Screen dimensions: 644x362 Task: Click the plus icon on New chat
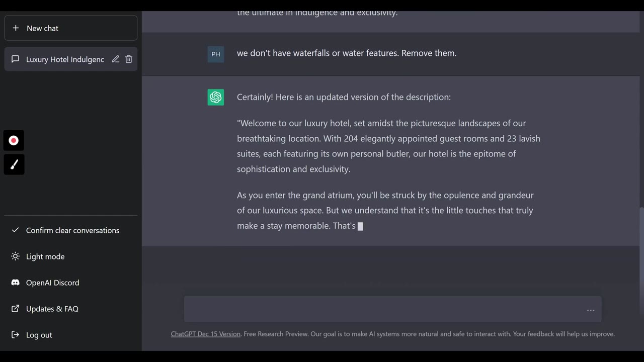(16, 28)
